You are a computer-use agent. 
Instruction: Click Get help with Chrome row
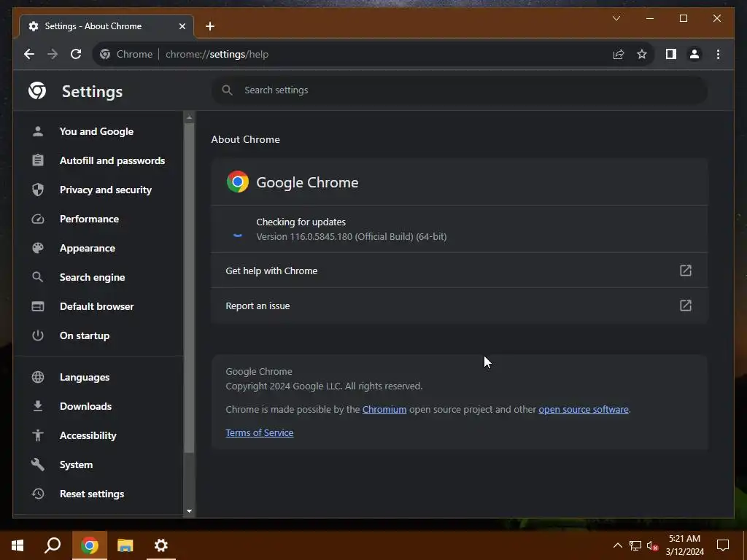(x=460, y=271)
